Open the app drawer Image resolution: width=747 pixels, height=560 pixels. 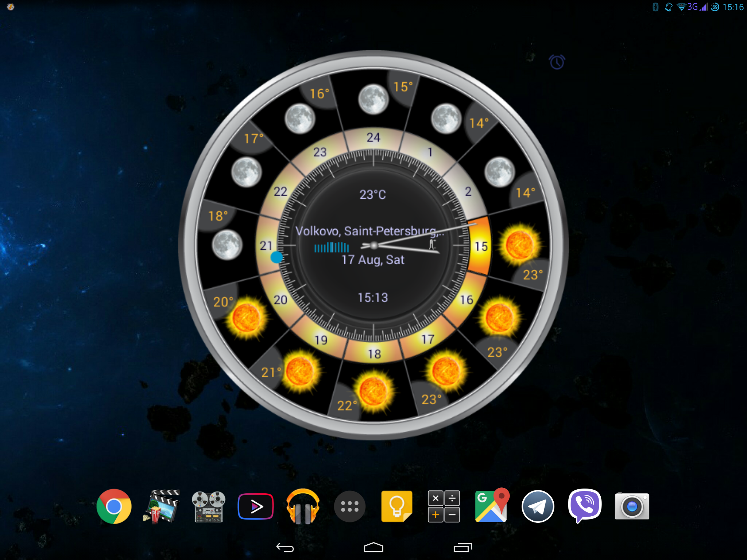[x=349, y=506]
